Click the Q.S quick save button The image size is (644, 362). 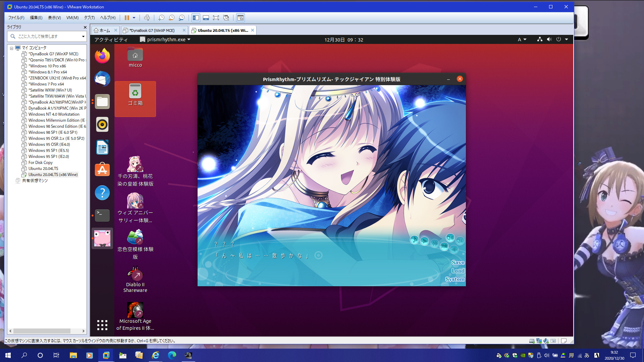pyautogui.click(x=450, y=238)
